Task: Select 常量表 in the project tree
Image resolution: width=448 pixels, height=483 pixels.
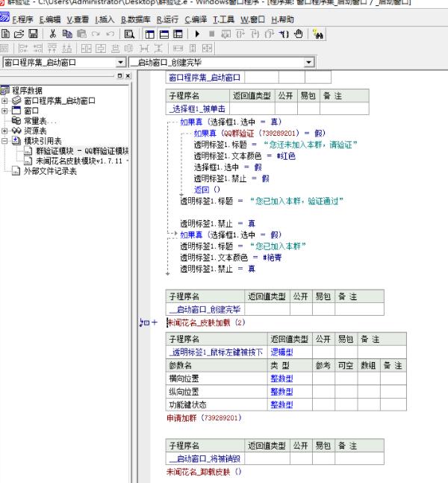Action: pos(40,121)
